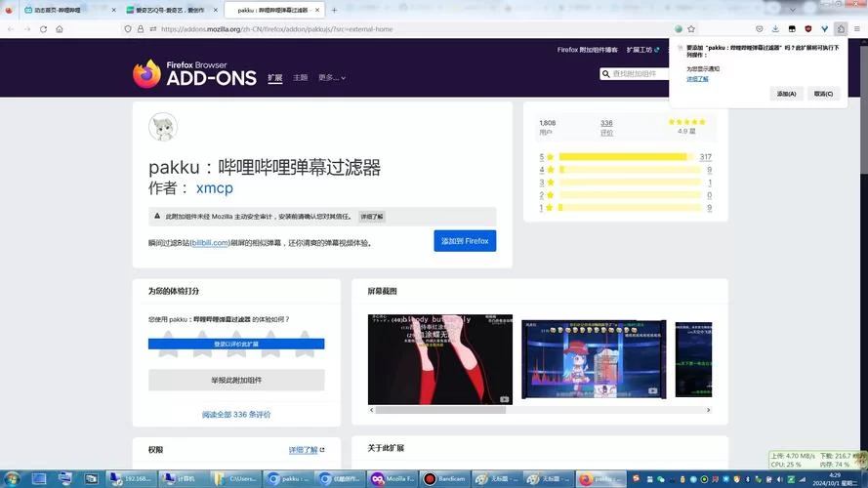Open the 5-star reviews count 317
This screenshot has width=868, height=488.
[705, 156]
